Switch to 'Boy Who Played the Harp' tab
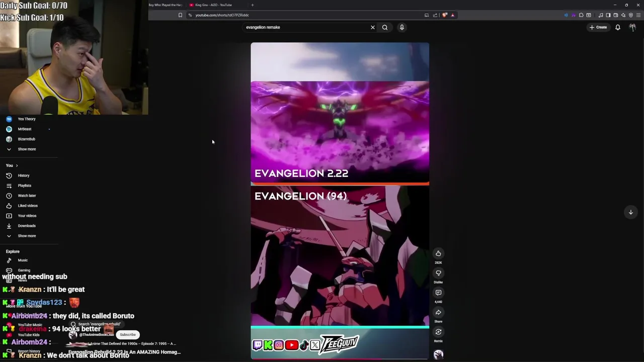 (166, 5)
